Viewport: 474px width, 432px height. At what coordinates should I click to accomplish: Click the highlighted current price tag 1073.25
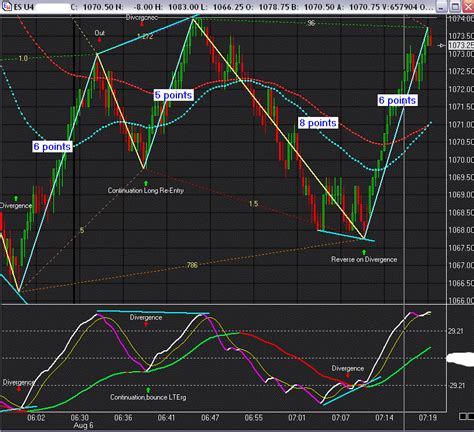tap(461, 45)
